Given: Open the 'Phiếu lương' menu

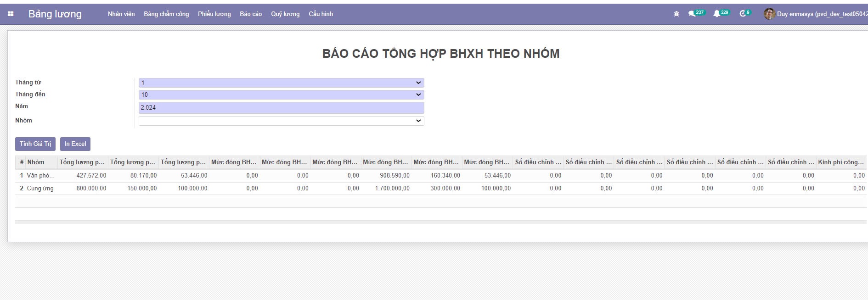Looking at the screenshot, I should pyautogui.click(x=214, y=14).
